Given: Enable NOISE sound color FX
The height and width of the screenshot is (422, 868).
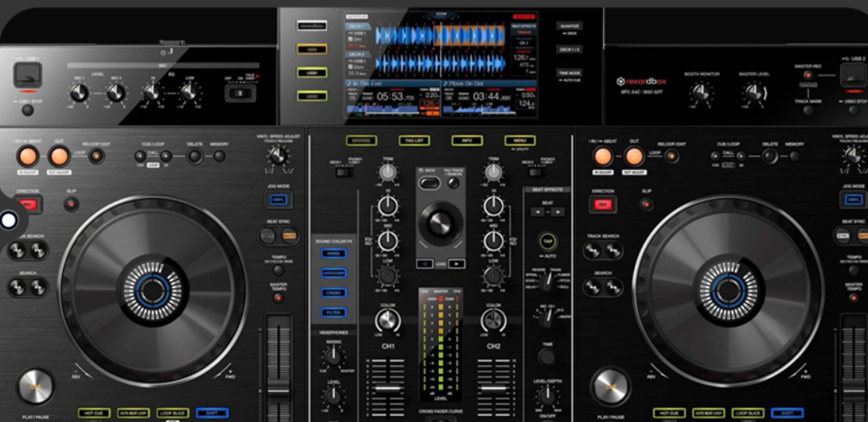Looking at the screenshot, I should [x=333, y=253].
